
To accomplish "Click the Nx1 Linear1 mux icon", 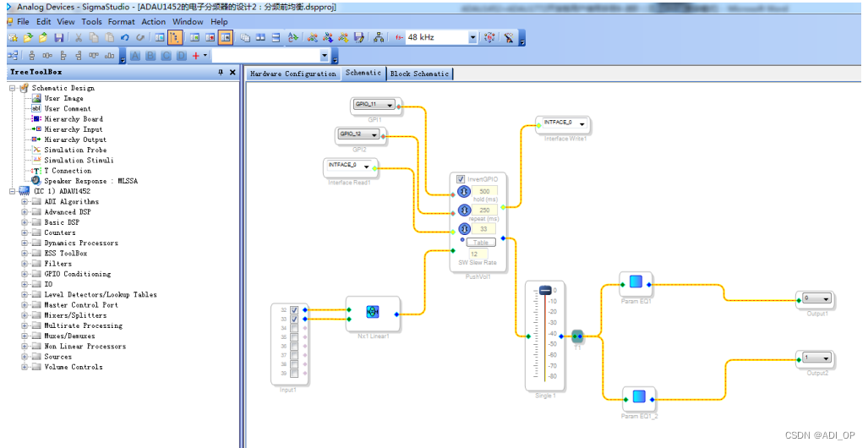I will [373, 312].
